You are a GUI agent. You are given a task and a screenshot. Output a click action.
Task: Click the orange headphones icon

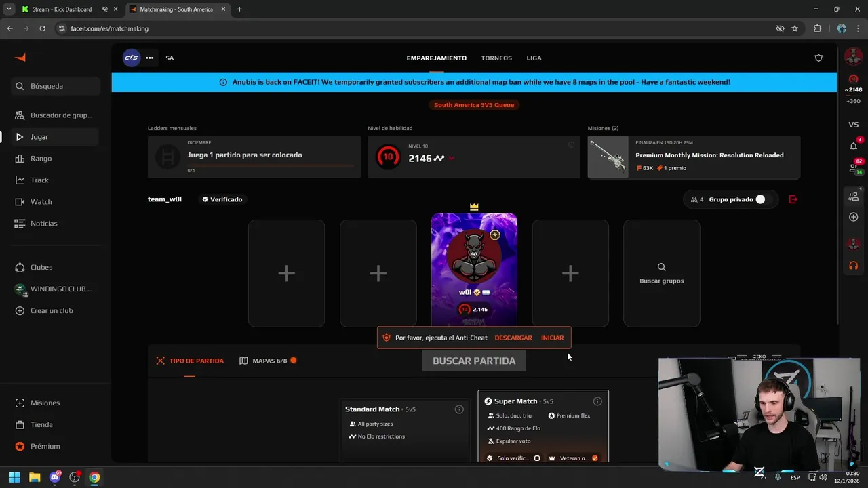point(854,266)
